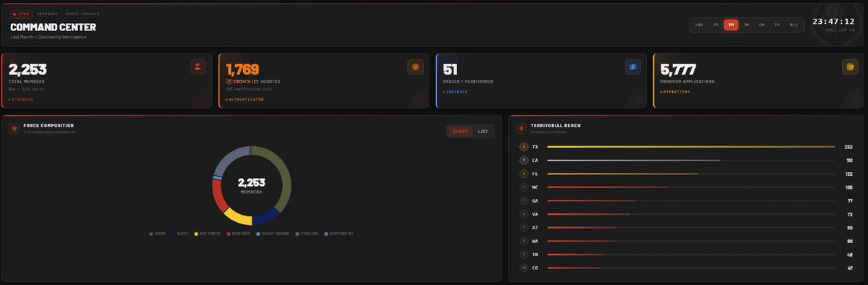Select the 6M time range

[x=762, y=25]
